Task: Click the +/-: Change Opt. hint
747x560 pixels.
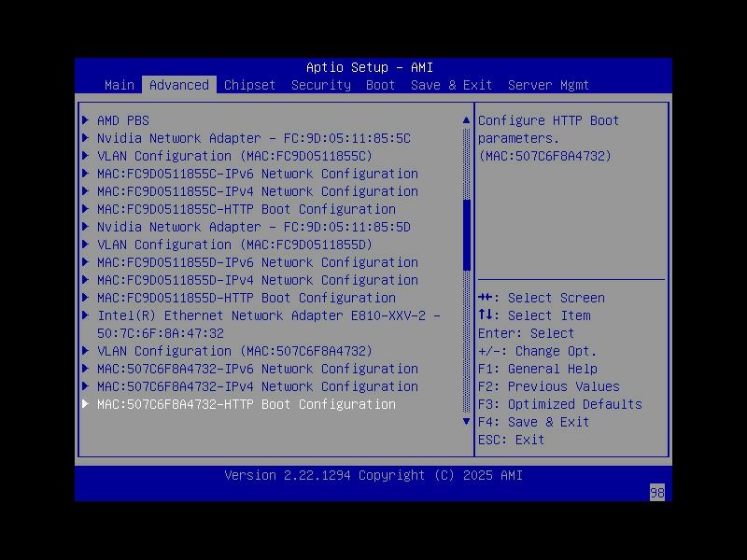Action: tap(538, 351)
